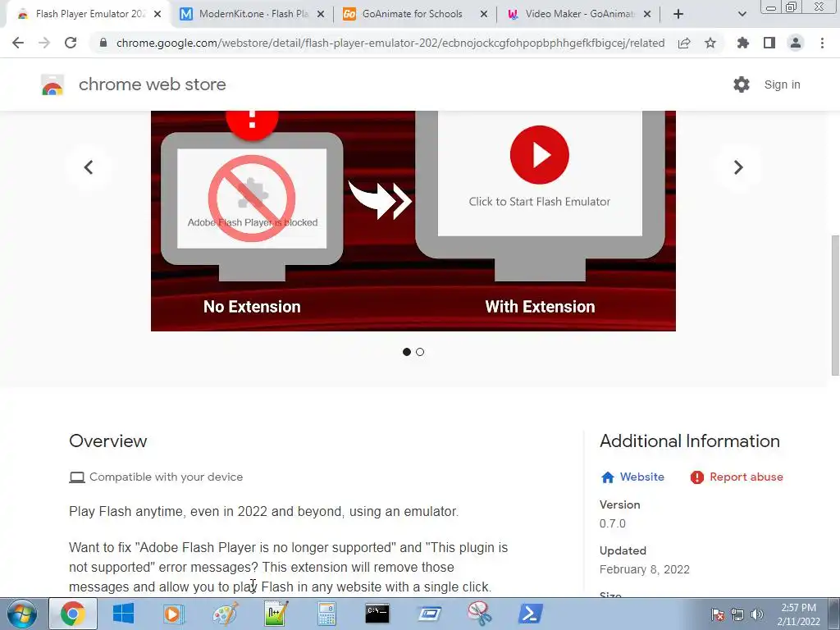The width and height of the screenshot is (840, 630).
Task: Click the address bar URL
Action: tap(390, 43)
